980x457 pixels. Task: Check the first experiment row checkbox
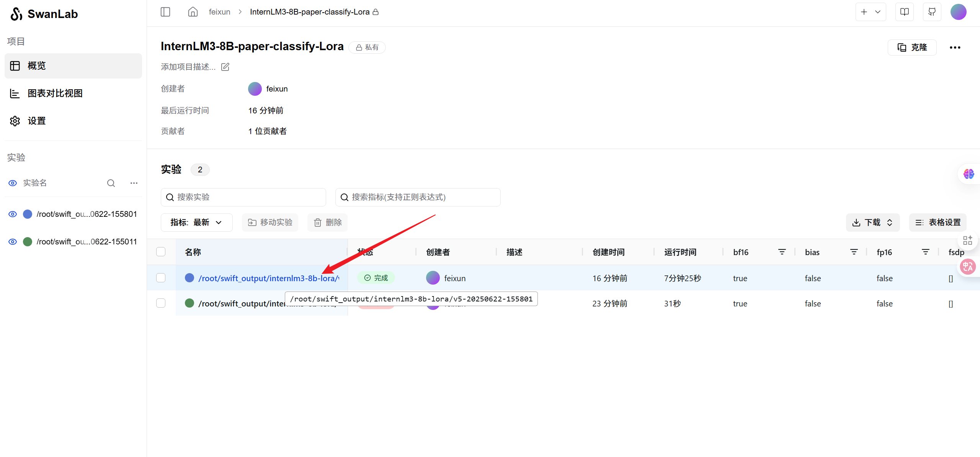[161, 278]
